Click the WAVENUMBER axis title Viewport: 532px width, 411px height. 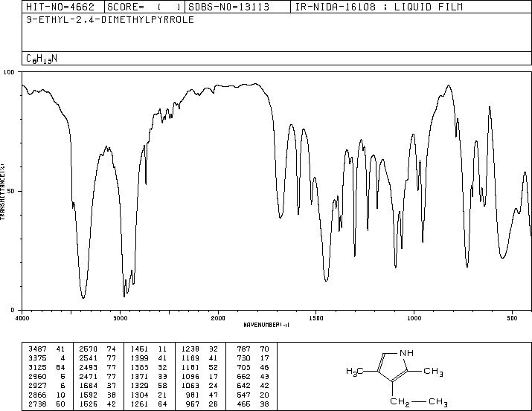pyautogui.click(x=266, y=325)
